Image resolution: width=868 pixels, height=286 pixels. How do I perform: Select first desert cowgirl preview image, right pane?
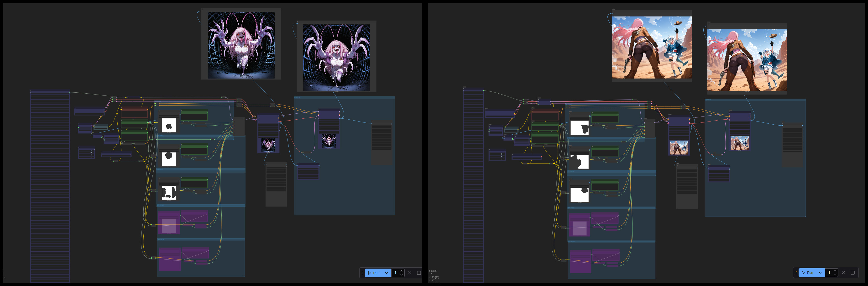652,48
